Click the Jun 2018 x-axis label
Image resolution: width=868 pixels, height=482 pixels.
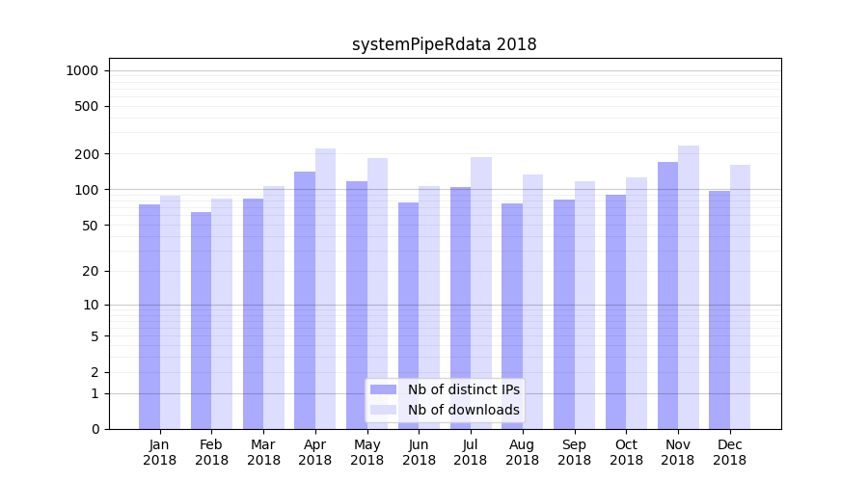click(419, 452)
